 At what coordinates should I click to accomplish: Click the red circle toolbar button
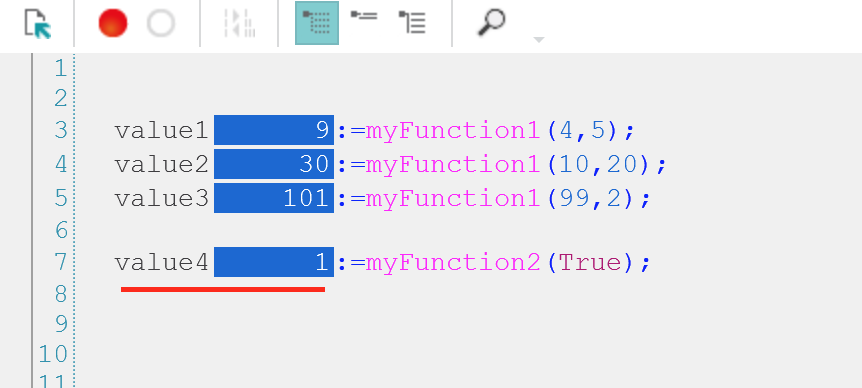[113, 24]
